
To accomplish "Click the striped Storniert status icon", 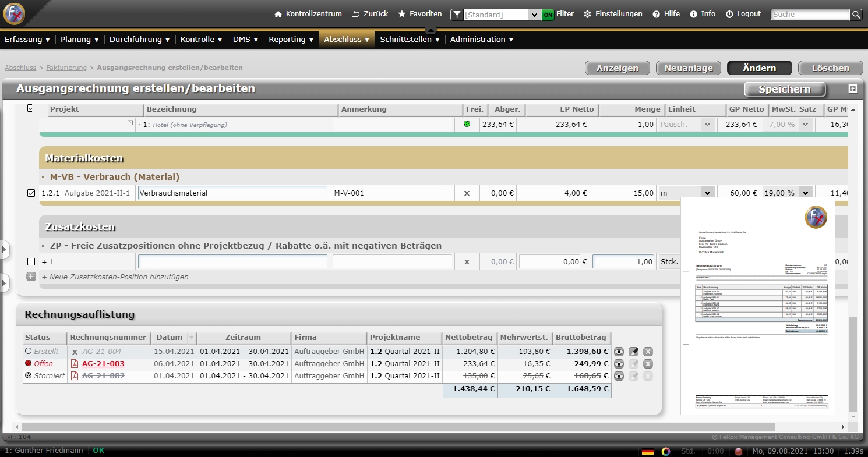I will tap(28, 376).
